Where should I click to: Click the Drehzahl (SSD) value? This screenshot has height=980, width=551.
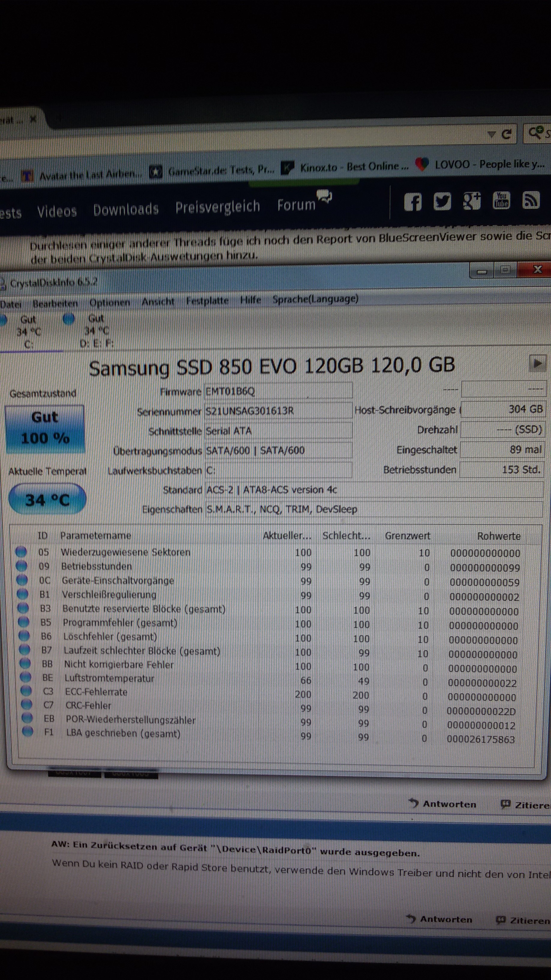pos(502,430)
